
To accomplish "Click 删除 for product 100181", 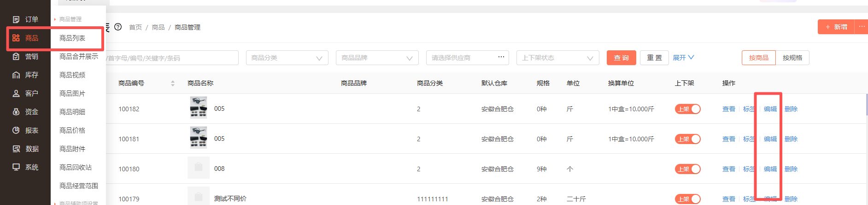I will (x=791, y=139).
